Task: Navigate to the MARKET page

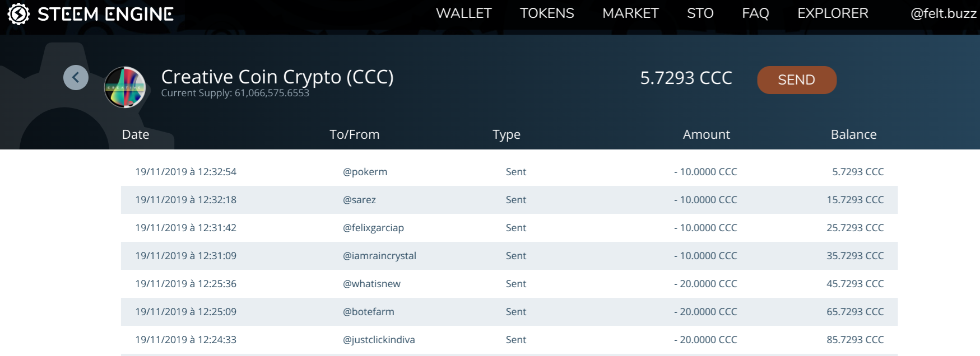Action: click(x=630, y=13)
